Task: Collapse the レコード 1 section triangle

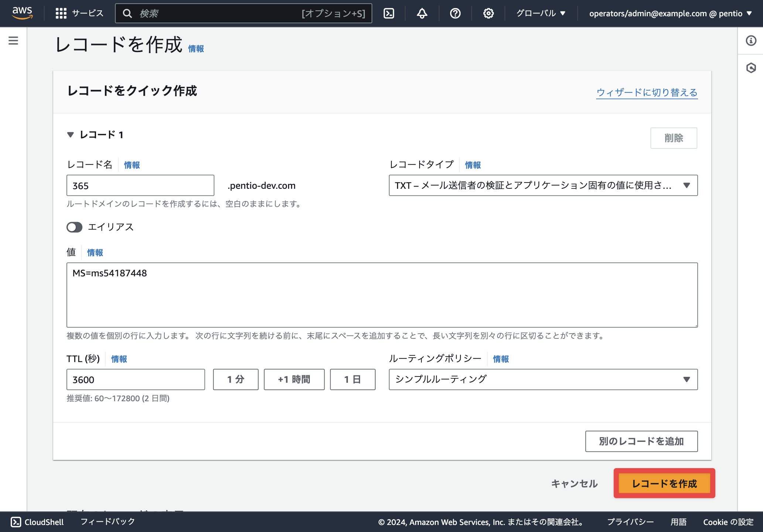Action: [x=71, y=135]
